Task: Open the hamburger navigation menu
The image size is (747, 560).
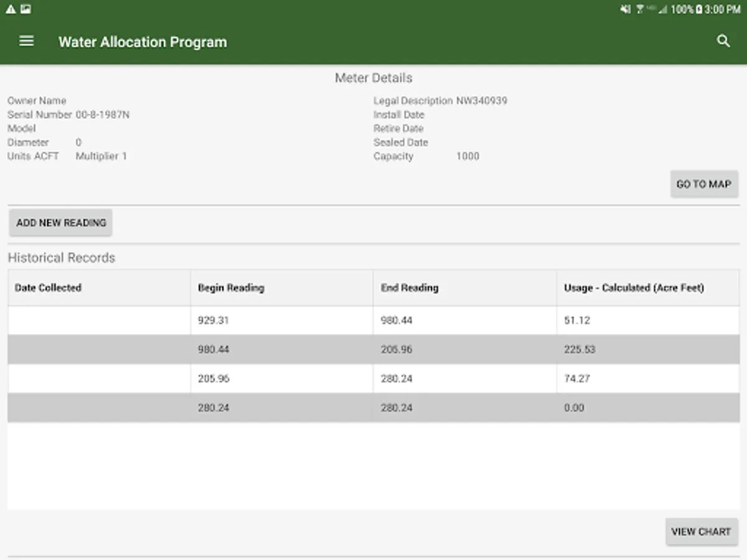Action: click(x=26, y=41)
